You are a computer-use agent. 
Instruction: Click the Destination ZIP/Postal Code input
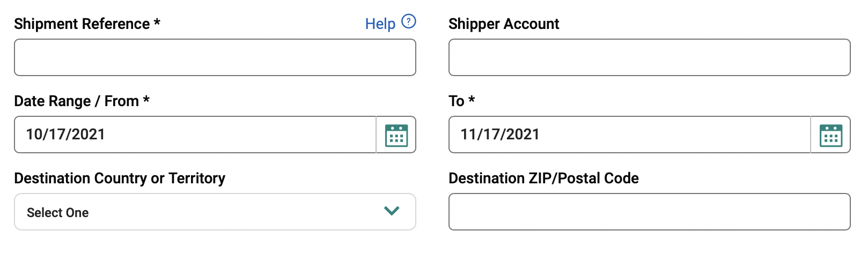click(x=649, y=212)
